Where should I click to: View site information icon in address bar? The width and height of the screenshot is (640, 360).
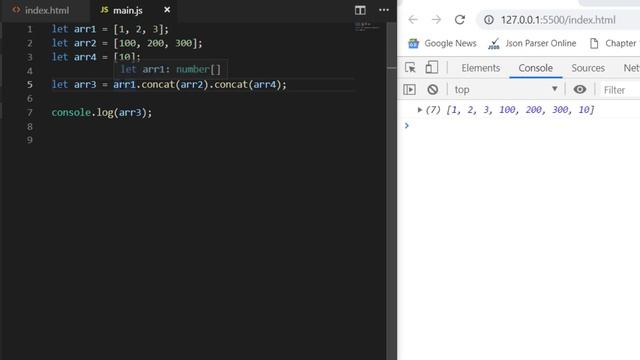pyautogui.click(x=489, y=20)
